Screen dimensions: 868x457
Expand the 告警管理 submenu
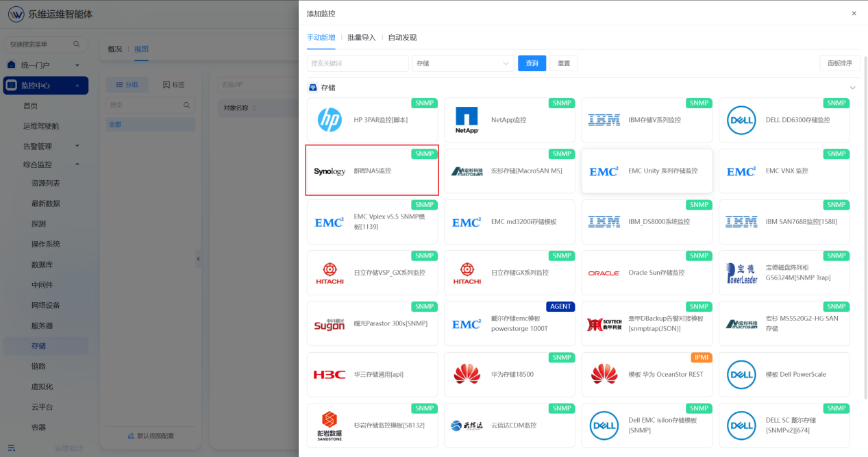[77, 146]
